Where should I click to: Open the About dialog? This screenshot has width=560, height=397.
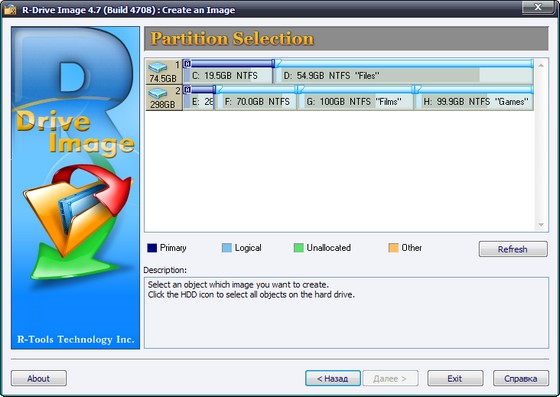point(39,378)
